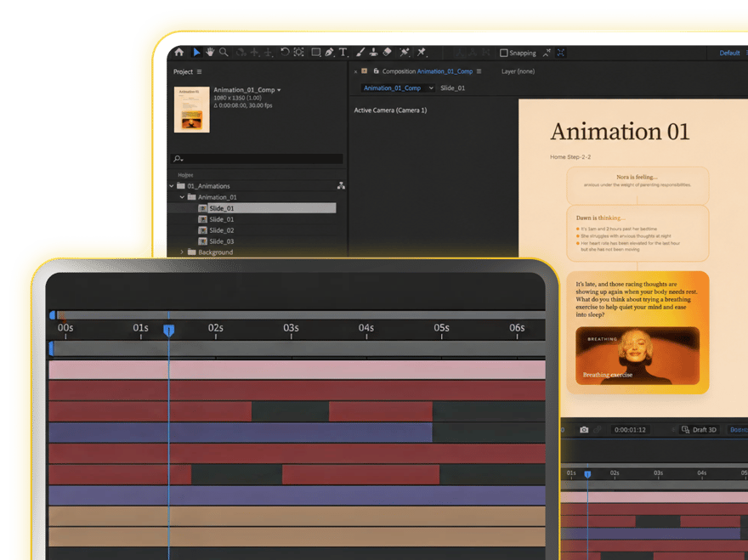Click the 03s mark on small background timeline
Image resolution: width=748 pixels, height=560 pixels.
(x=658, y=472)
